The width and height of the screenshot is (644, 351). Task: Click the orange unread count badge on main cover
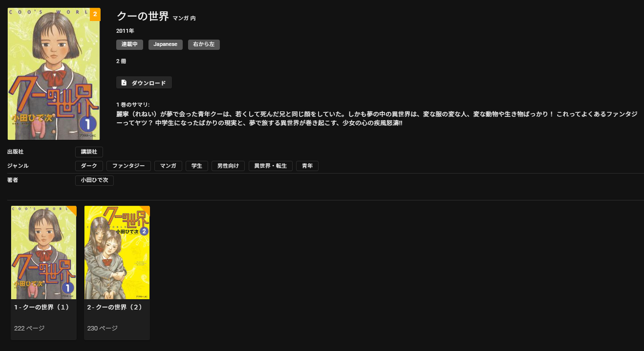(x=95, y=15)
